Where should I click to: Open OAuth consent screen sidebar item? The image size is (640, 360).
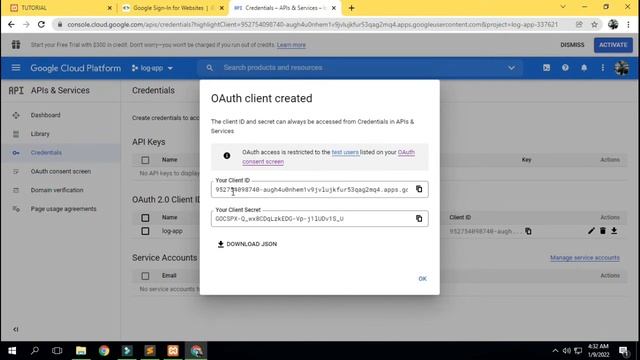click(61, 171)
